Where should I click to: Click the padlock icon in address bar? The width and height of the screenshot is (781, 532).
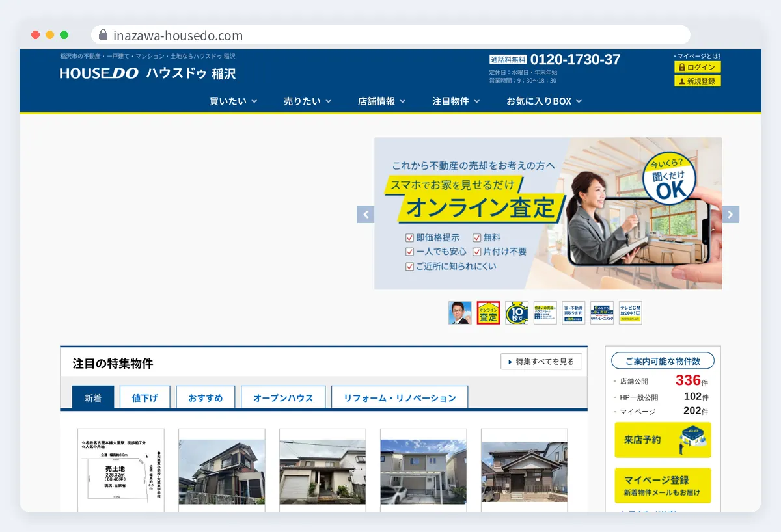(103, 35)
